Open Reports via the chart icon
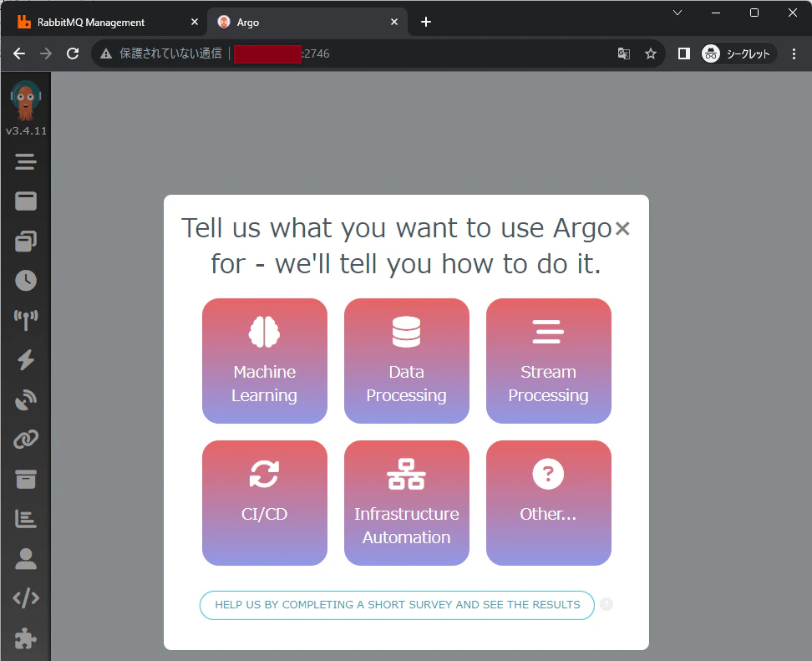Image resolution: width=812 pixels, height=661 pixels. 25,519
